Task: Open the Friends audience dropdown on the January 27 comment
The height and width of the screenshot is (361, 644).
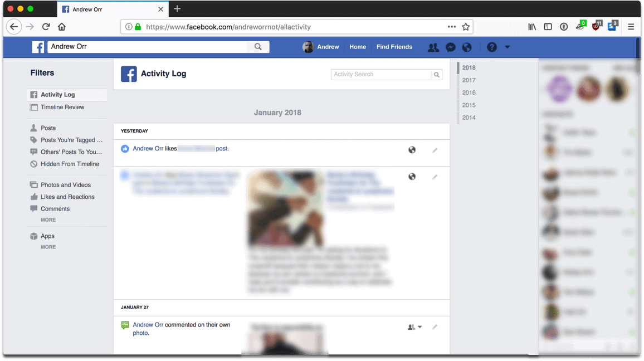Action: click(414, 327)
